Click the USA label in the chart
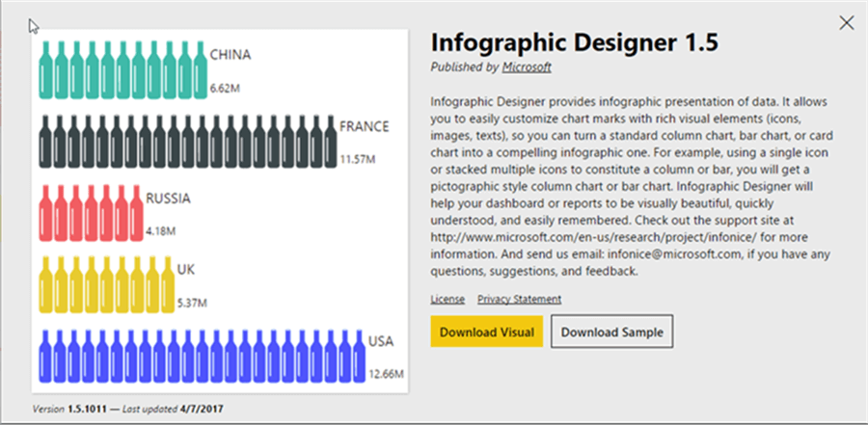 tap(381, 341)
